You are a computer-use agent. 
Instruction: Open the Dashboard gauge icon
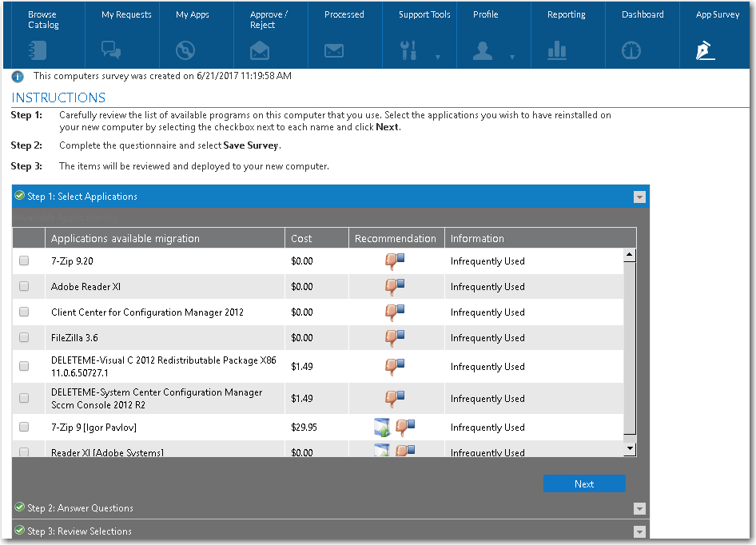tap(631, 50)
